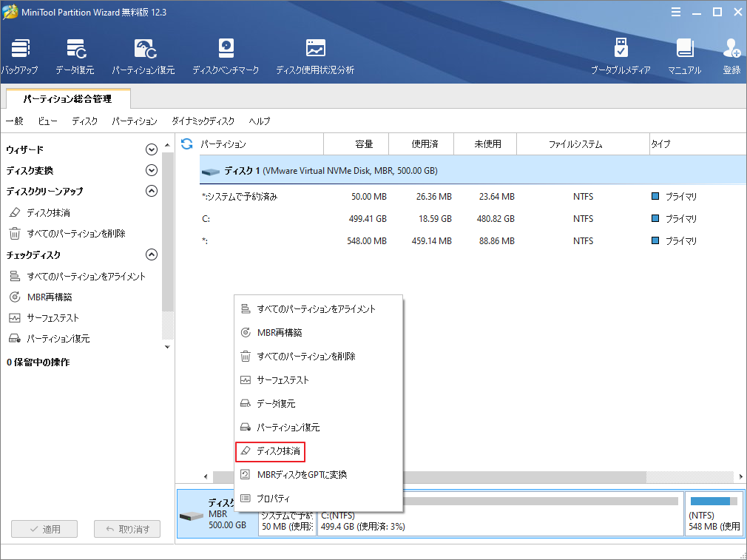Open パーティション復元 in the top toolbar

(143, 57)
